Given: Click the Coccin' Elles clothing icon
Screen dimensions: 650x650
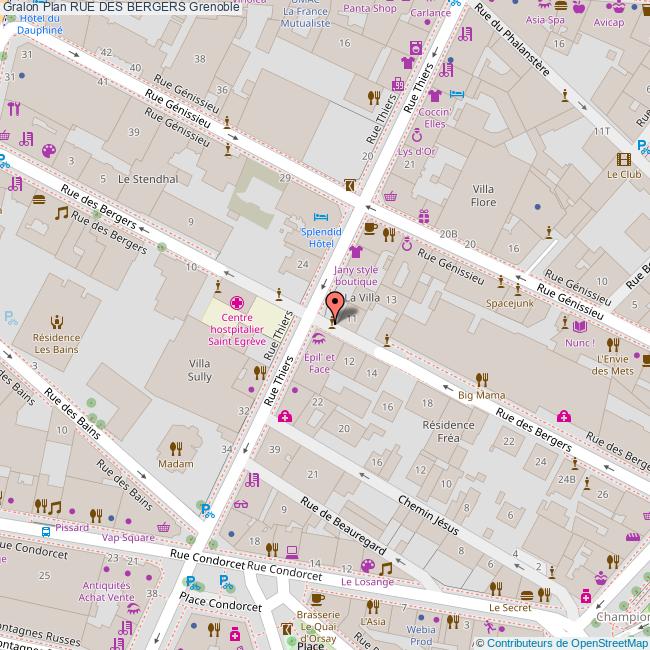Looking at the screenshot, I should pyautogui.click(x=434, y=97).
